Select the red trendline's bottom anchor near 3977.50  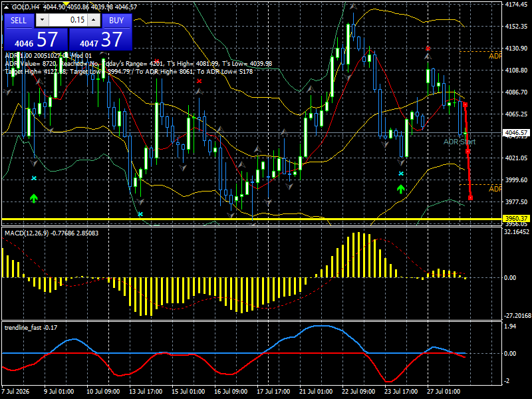pos(470,198)
